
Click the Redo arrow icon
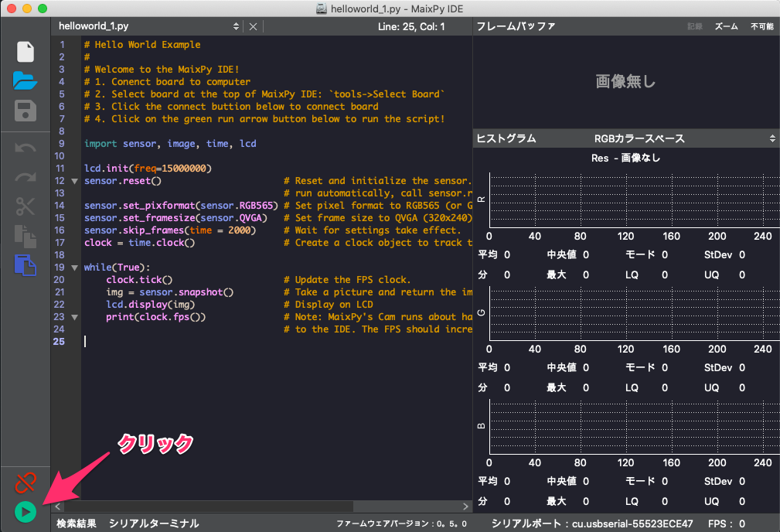pyautogui.click(x=26, y=177)
